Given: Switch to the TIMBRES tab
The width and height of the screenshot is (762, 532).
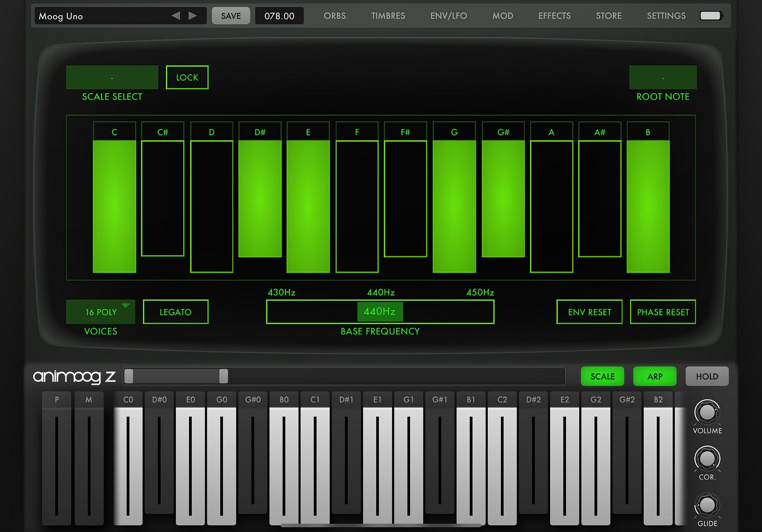Looking at the screenshot, I should point(388,16).
